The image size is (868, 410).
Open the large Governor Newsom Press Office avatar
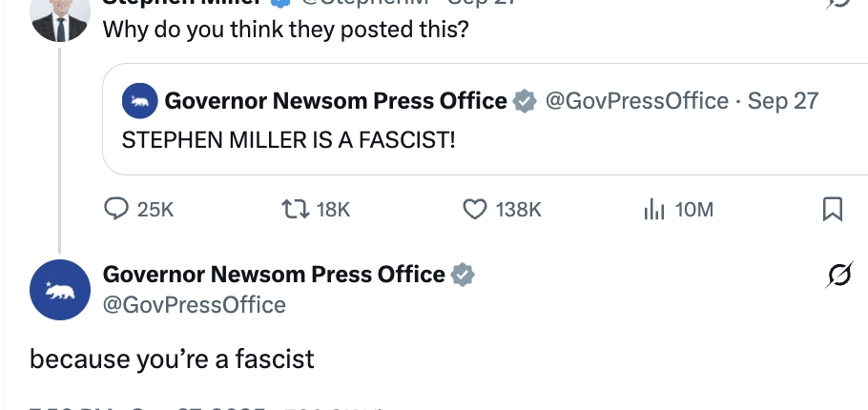[60, 289]
